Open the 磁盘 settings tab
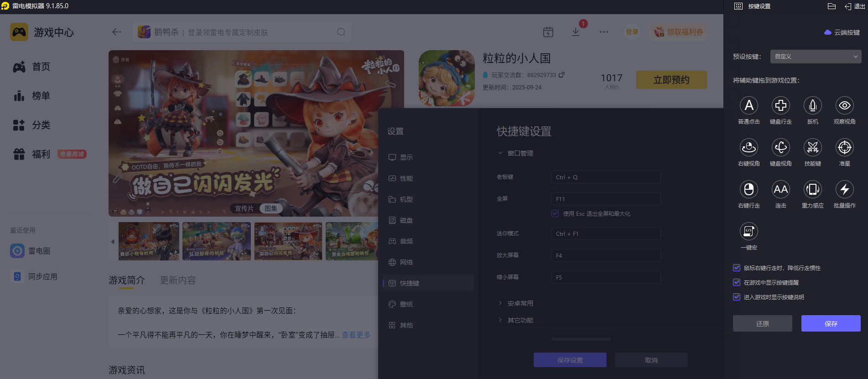This screenshot has height=379, width=868. pos(428,220)
